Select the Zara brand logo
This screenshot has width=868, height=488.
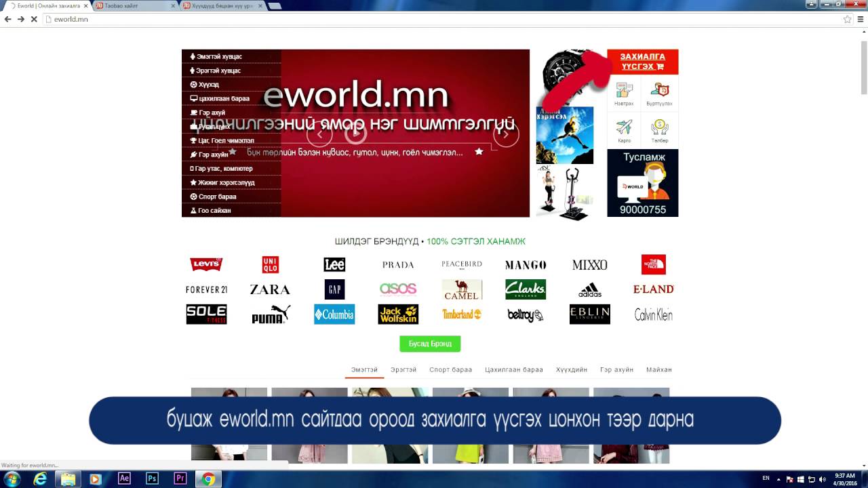270,289
